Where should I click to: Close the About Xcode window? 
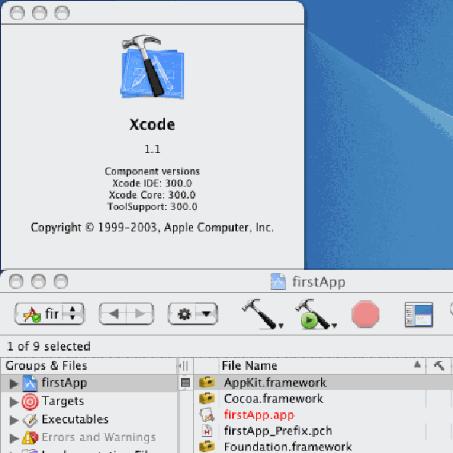(17, 13)
